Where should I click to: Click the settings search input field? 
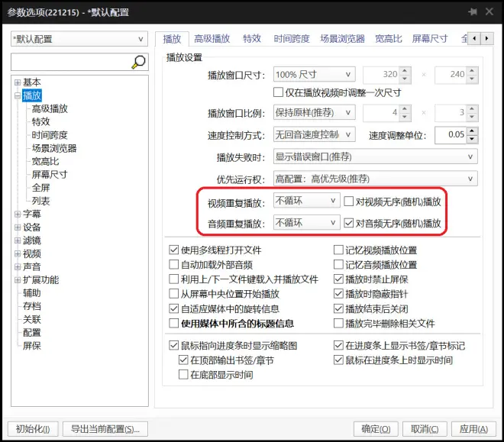point(71,62)
